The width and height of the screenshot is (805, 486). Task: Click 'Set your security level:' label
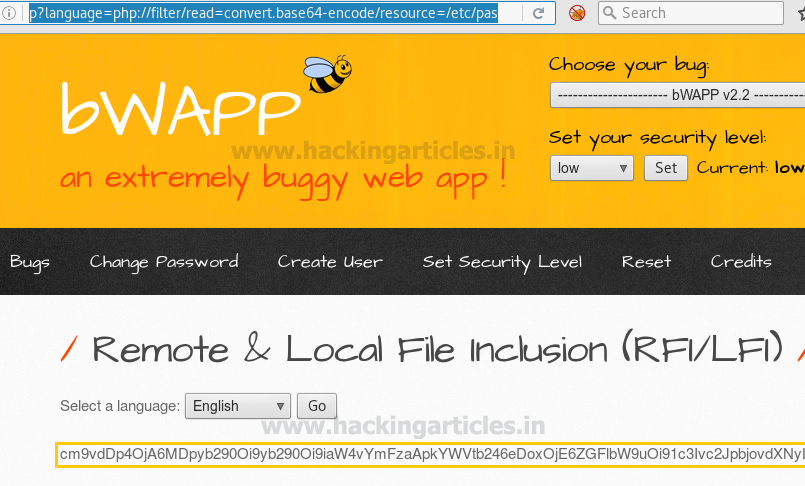tap(657, 139)
